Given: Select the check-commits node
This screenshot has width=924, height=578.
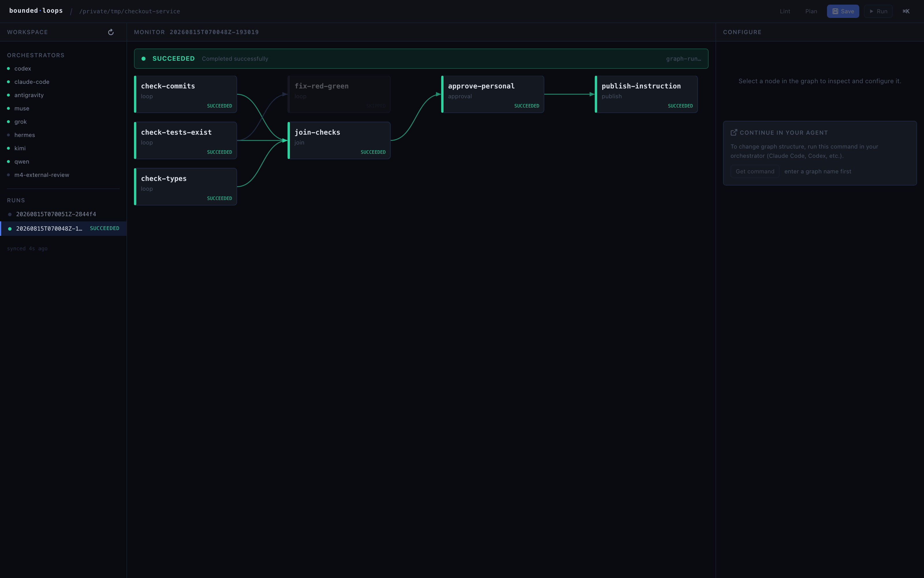Looking at the screenshot, I should 186,95.
